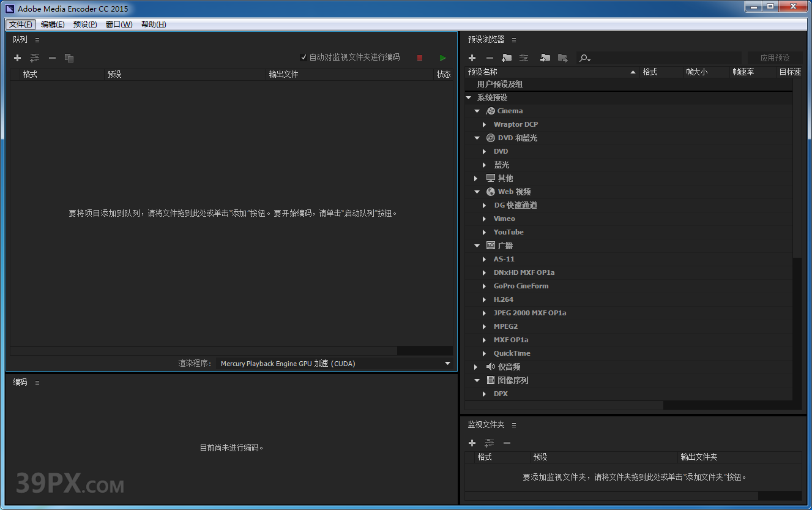812x510 pixels.
Task: Click the 其他 monitor icon
Action: coord(491,178)
